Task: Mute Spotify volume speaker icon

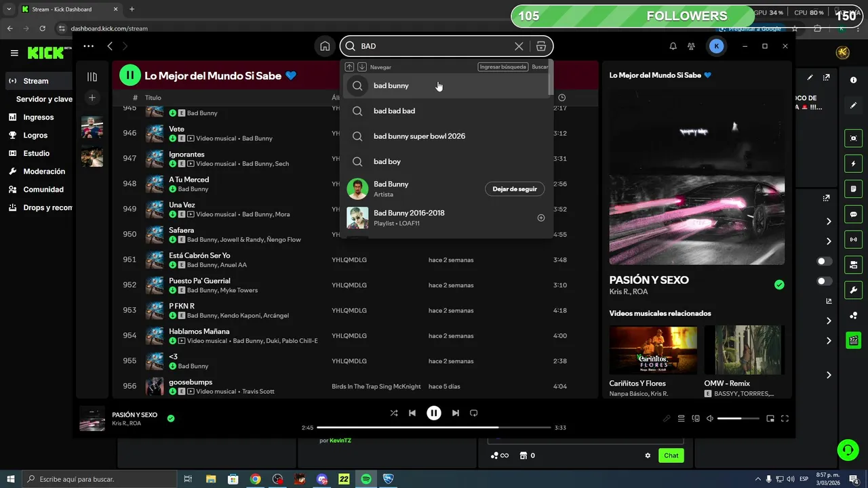Action: pyautogui.click(x=710, y=418)
